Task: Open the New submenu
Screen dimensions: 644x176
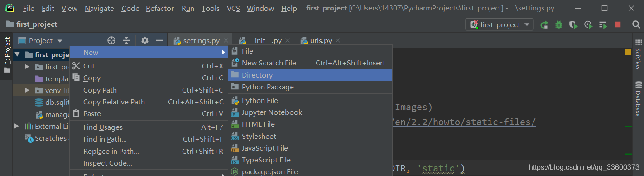Action: click(x=149, y=53)
